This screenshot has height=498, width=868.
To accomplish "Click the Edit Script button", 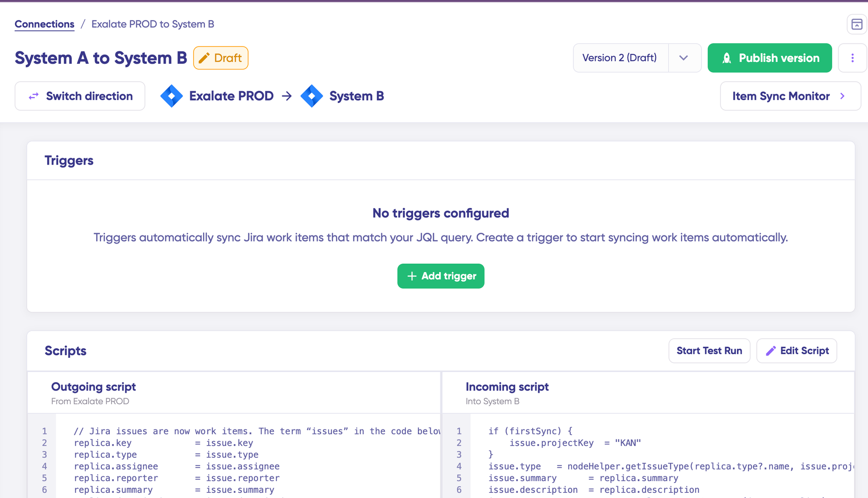I will [796, 351].
